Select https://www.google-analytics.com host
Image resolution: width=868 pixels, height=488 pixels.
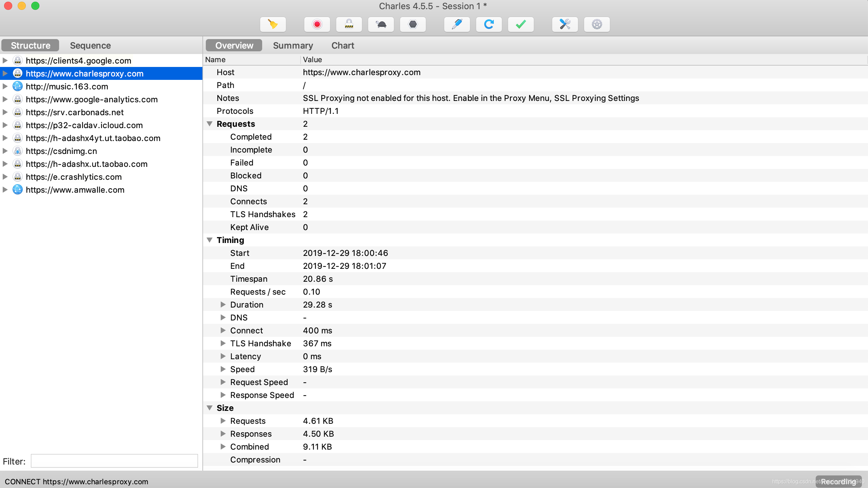(92, 99)
